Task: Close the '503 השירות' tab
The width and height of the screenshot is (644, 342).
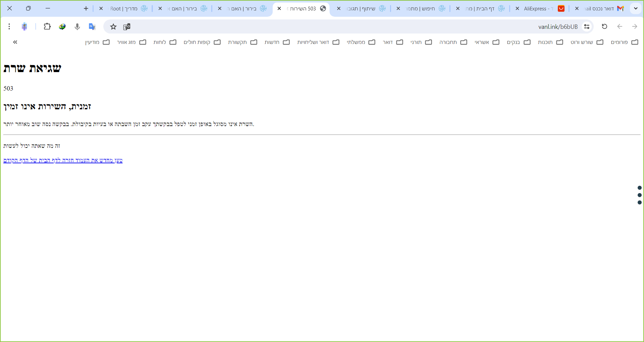Action: [279, 9]
